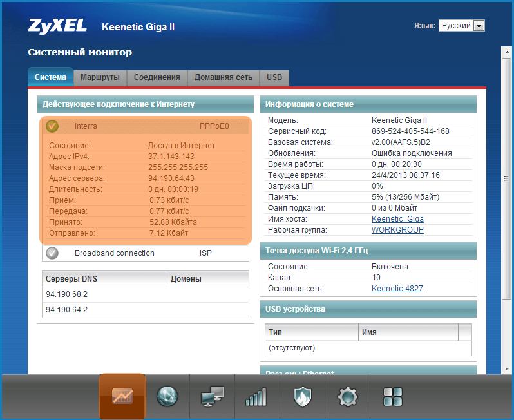Click Broadband connection gray status icon

pyautogui.click(x=52, y=253)
